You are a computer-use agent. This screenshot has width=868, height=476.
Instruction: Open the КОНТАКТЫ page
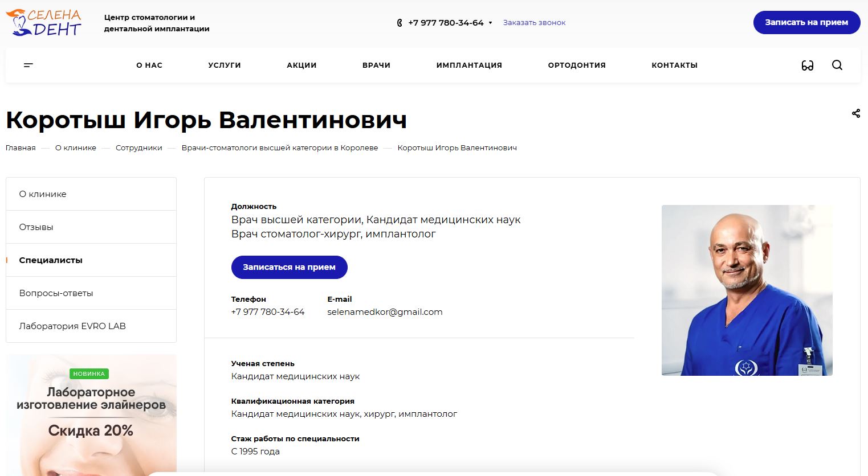675,65
